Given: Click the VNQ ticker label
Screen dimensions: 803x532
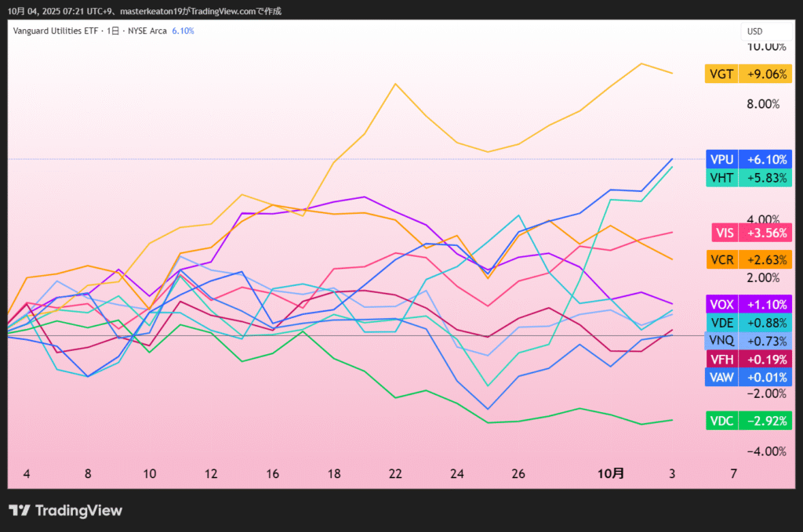Looking at the screenshot, I should 721,341.
